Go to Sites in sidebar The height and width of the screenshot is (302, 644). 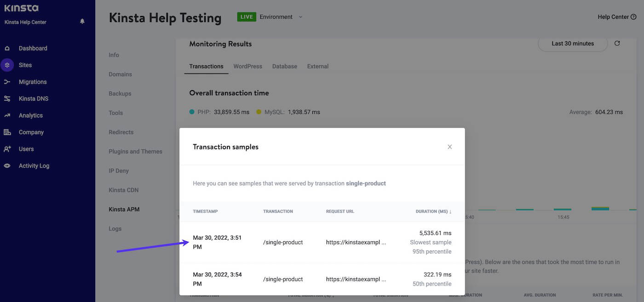point(25,65)
